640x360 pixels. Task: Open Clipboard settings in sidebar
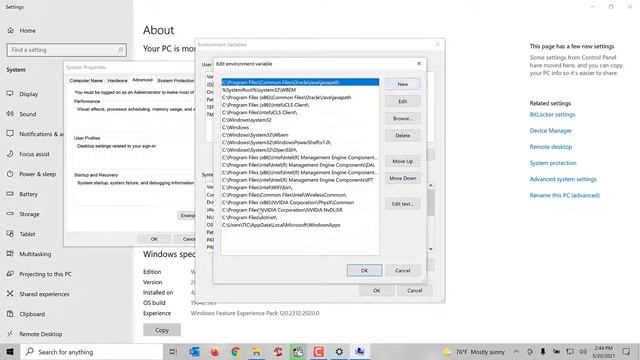pyautogui.click(x=32, y=314)
